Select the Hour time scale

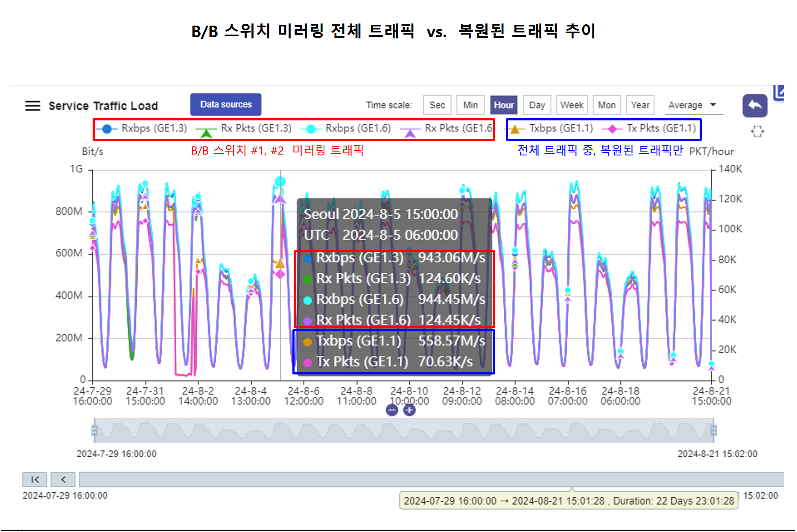[504, 105]
